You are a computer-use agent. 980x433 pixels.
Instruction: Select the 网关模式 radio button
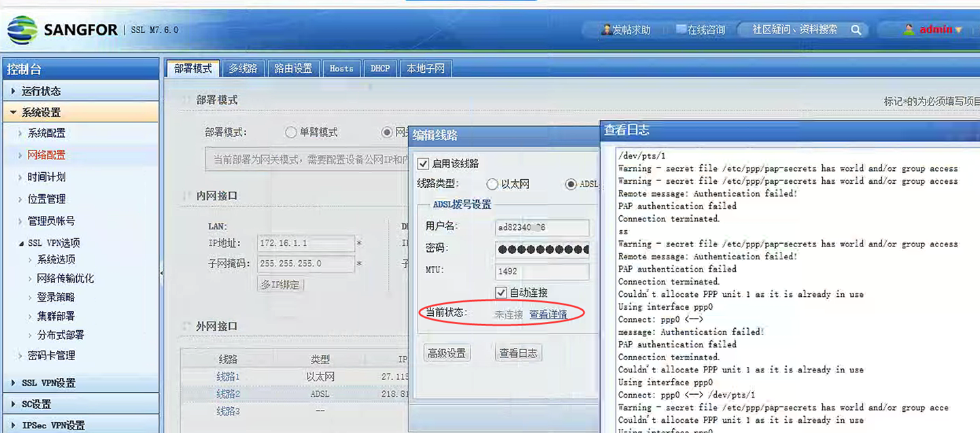point(387,132)
